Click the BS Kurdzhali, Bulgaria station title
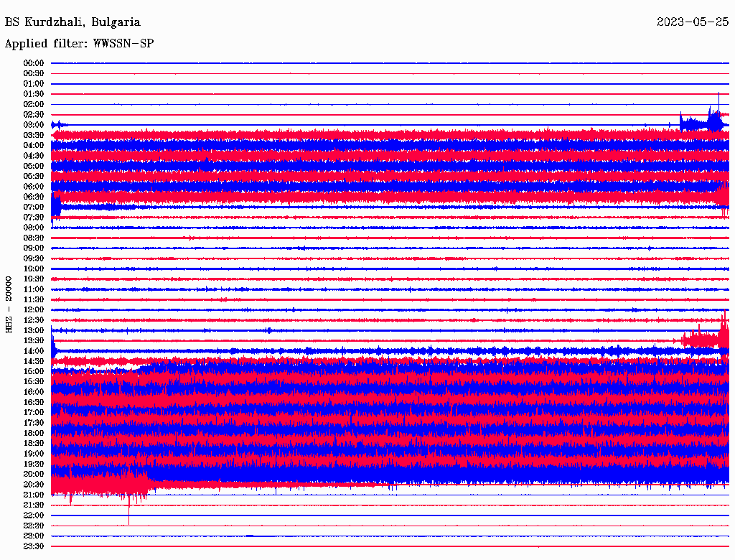 point(72,22)
